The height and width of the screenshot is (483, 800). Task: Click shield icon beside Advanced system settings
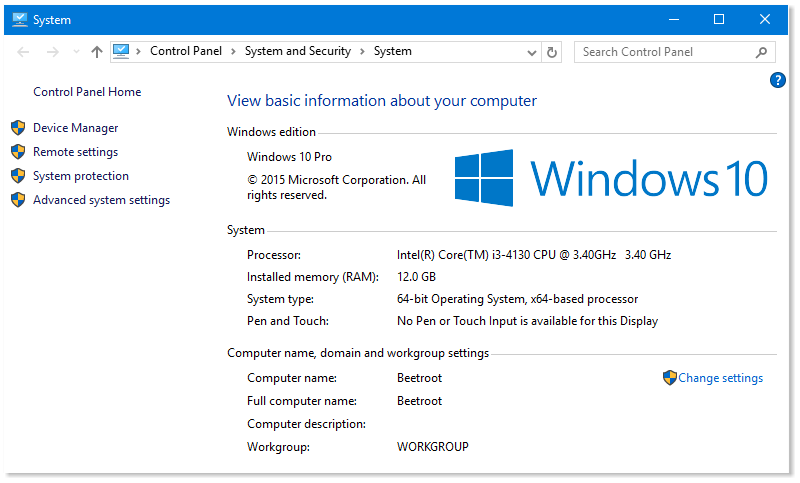tap(18, 199)
